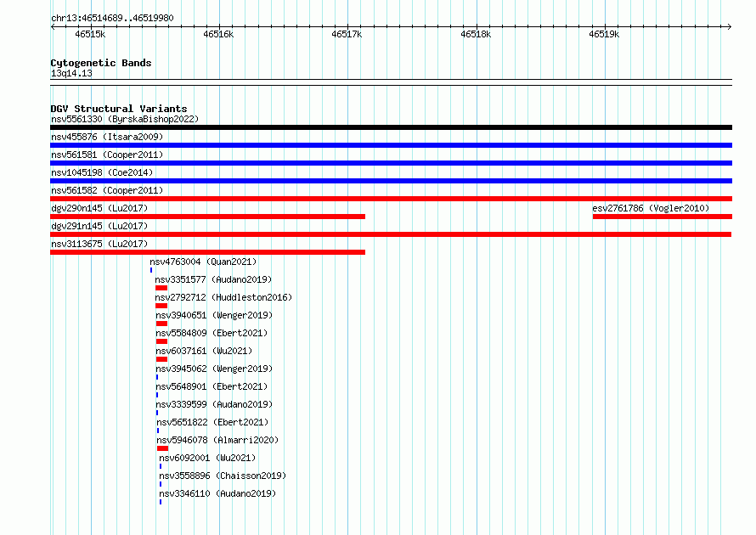
Task: Click the chr13:46514689..46519980 coordinate text
Action: (112, 18)
